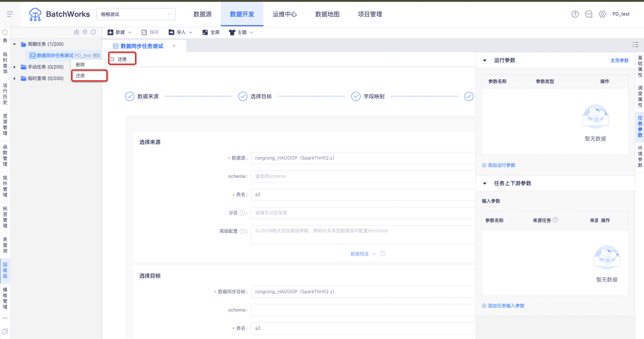Click the 添加运行参数 link

[x=499, y=165]
